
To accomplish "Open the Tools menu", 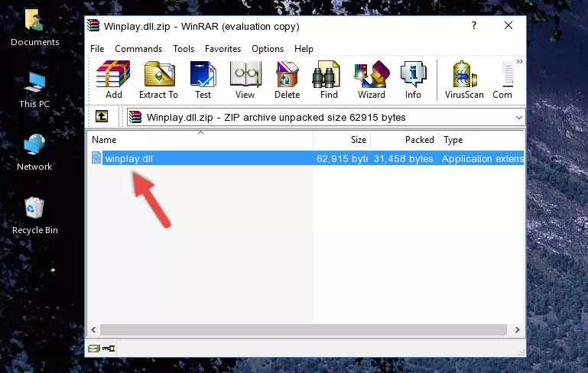I will point(184,49).
